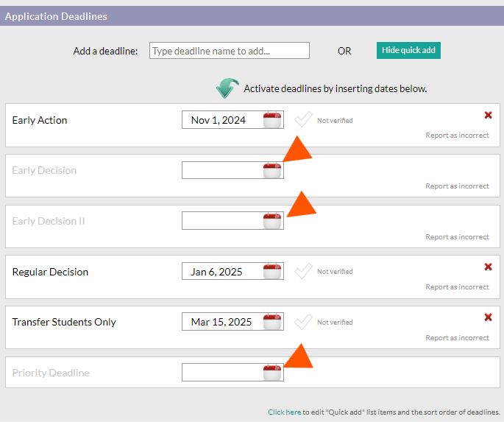Open calendar for Transfer Students Only
504x422 pixels.
coord(272,322)
